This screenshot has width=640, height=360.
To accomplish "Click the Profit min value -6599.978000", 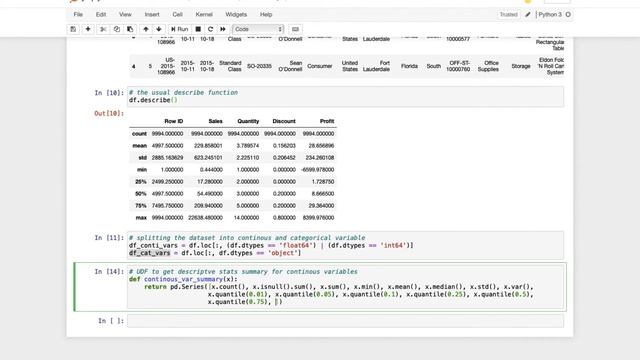I will coord(319,170).
